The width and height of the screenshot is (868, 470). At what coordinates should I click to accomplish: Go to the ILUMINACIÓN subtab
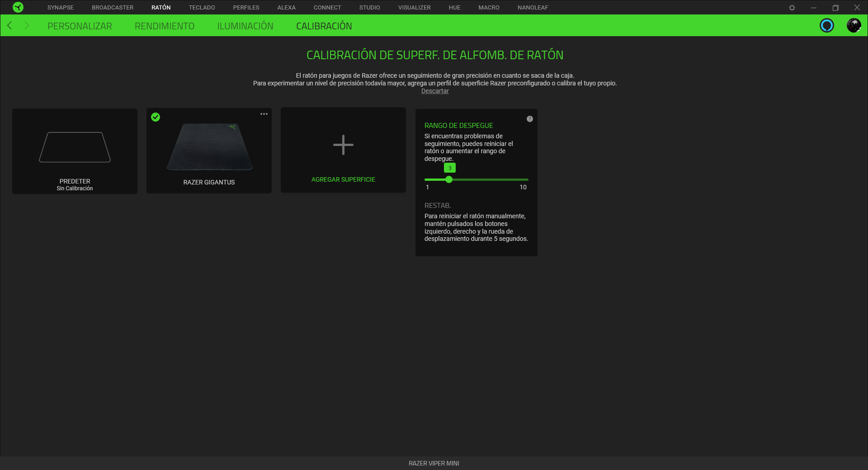245,26
